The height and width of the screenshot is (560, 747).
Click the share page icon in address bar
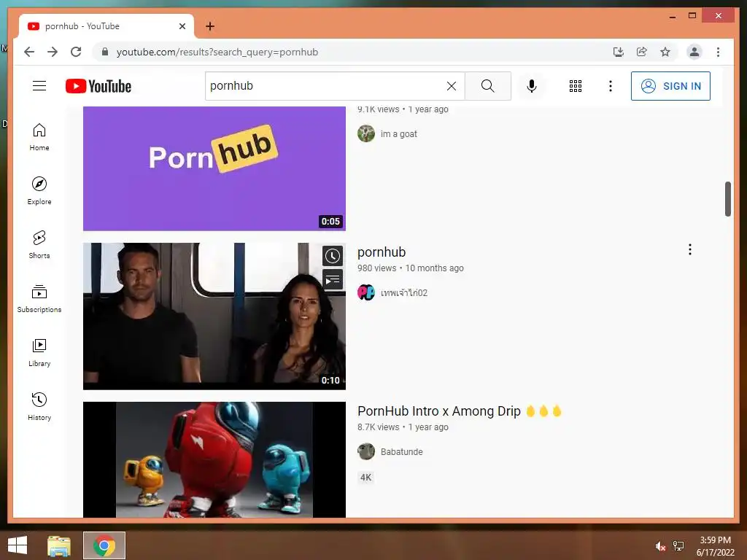642,52
